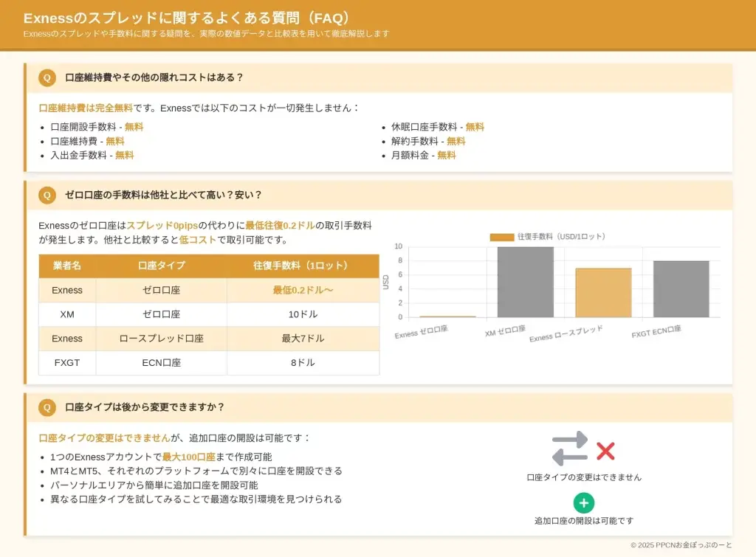Click the Q icon beside the 口座タイプ変更 question
The image size is (756, 557).
tap(47, 407)
